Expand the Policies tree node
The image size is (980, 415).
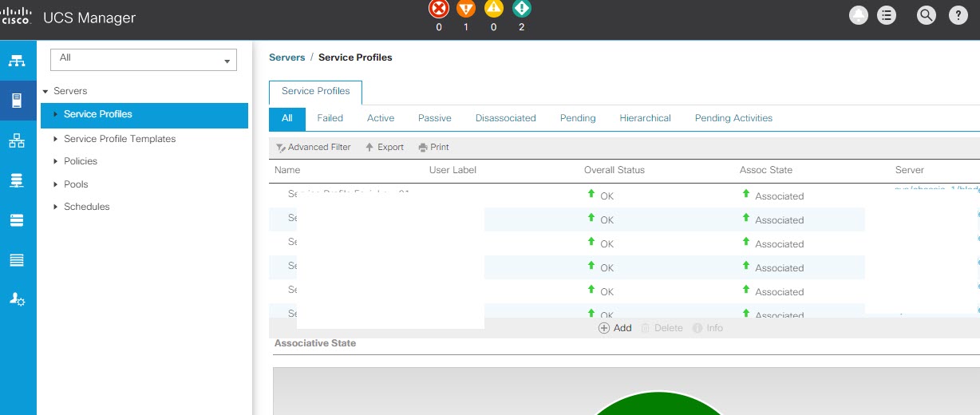coord(55,161)
